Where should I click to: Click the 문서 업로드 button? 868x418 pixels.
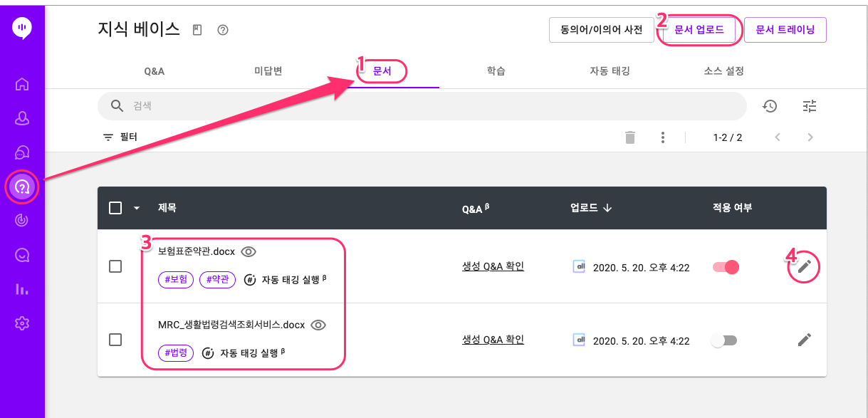tap(699, 30)
